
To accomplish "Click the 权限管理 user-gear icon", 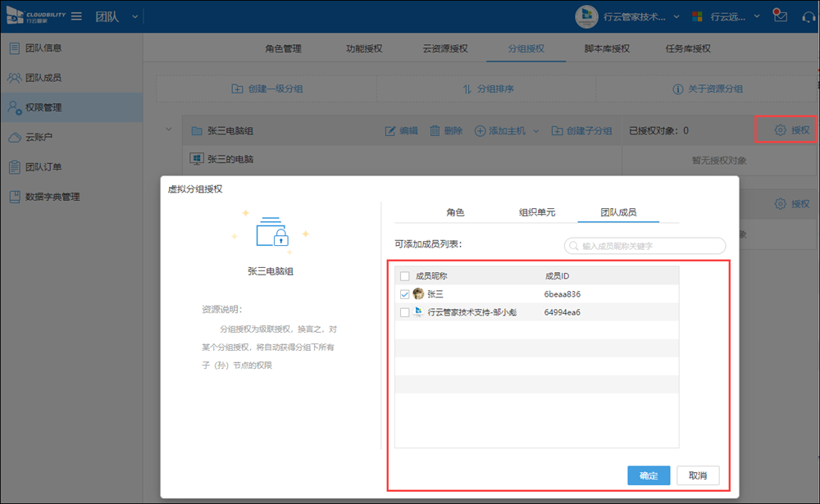I will 15,108.
